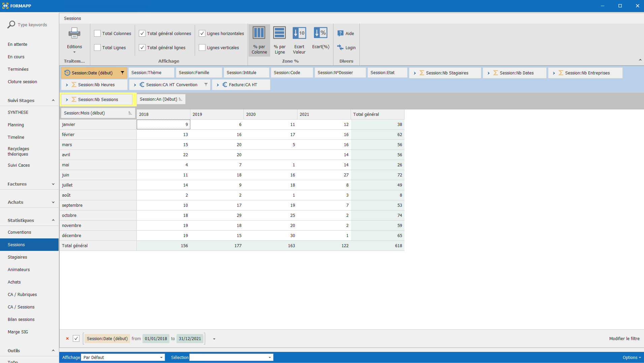Viewport: 644px width, 363px height.
Task: Enable the Total Colonnes checkbox
Action: (x=97, y=33)
